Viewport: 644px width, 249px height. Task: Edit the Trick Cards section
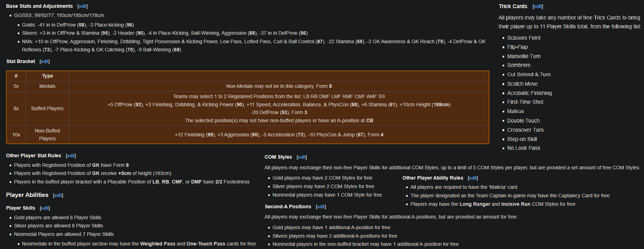click(538, 6)
